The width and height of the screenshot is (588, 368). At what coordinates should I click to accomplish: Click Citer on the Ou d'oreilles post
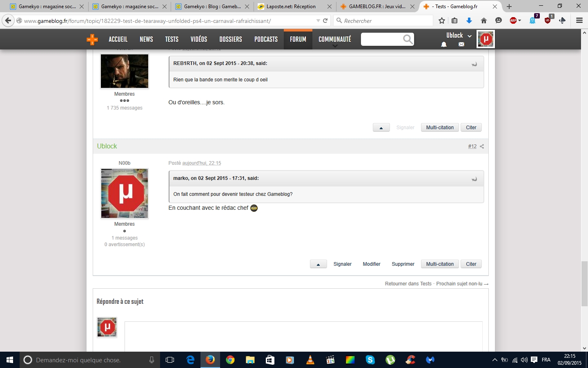471,128
